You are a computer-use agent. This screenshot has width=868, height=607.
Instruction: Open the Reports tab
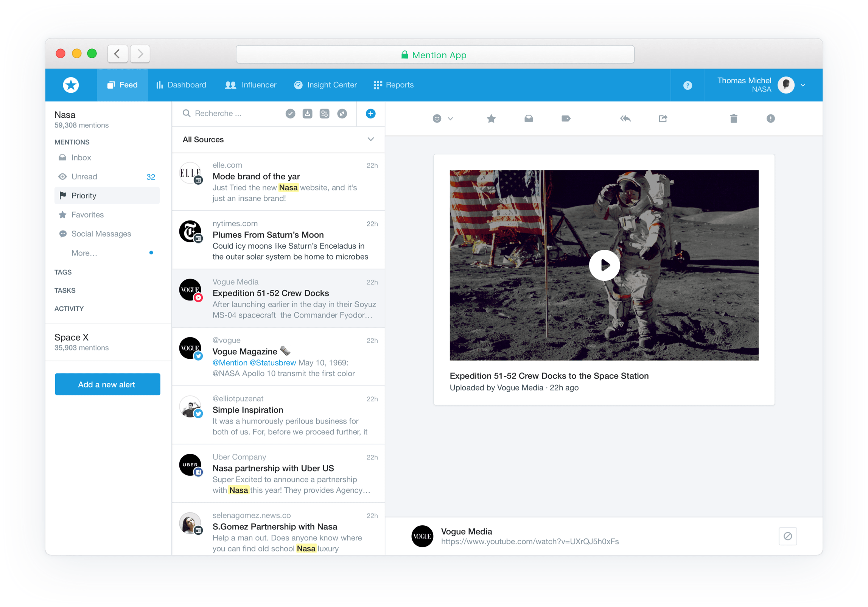394,85
